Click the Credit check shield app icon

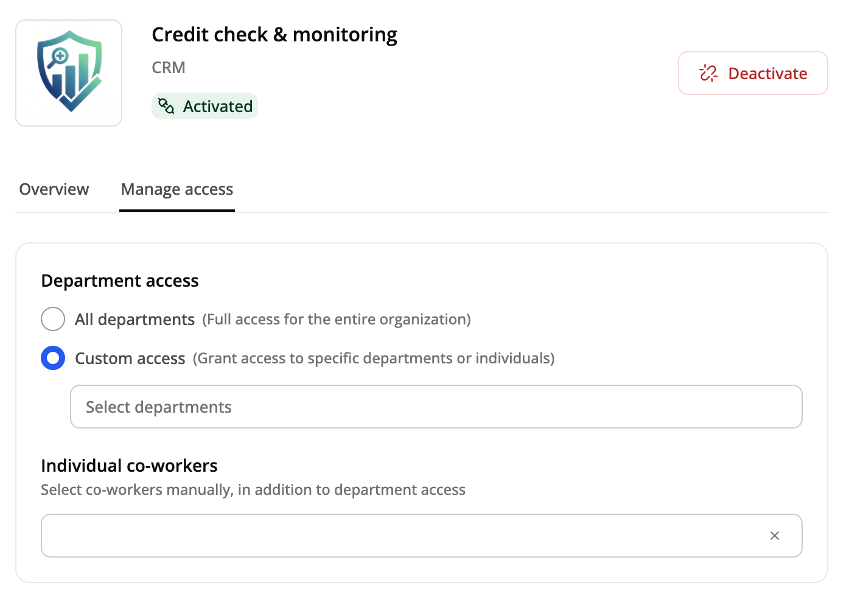pyautogui.click(x=69, y=73)
